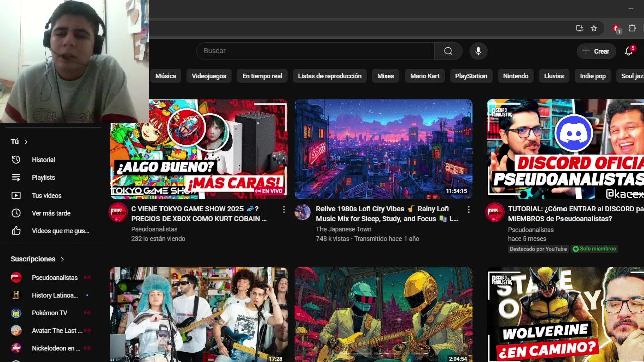Screen dimensions: 644x362
Task: Expand Suscripciones section chevron
Action: pyautogui.click(x=62, y=259)
